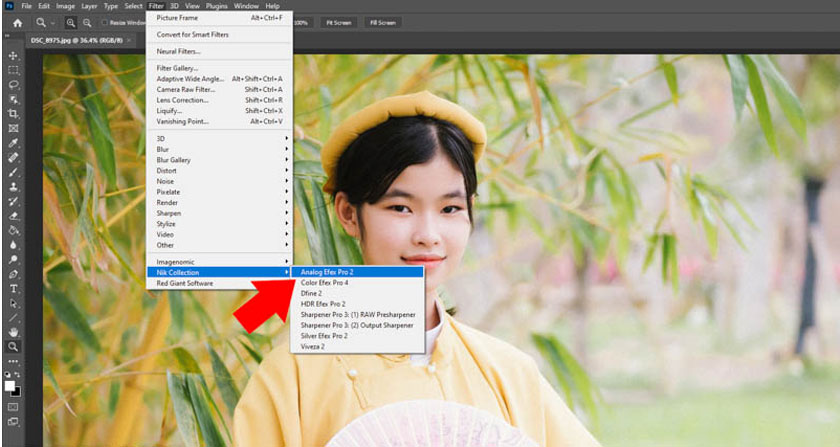Choose Analog Efex Pro 2

327,272
